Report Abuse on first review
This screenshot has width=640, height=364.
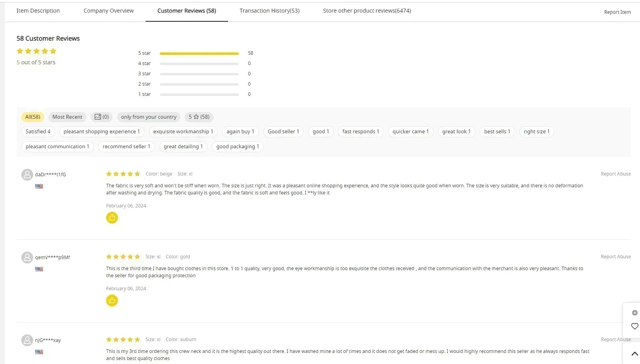[x=616, y=174]
